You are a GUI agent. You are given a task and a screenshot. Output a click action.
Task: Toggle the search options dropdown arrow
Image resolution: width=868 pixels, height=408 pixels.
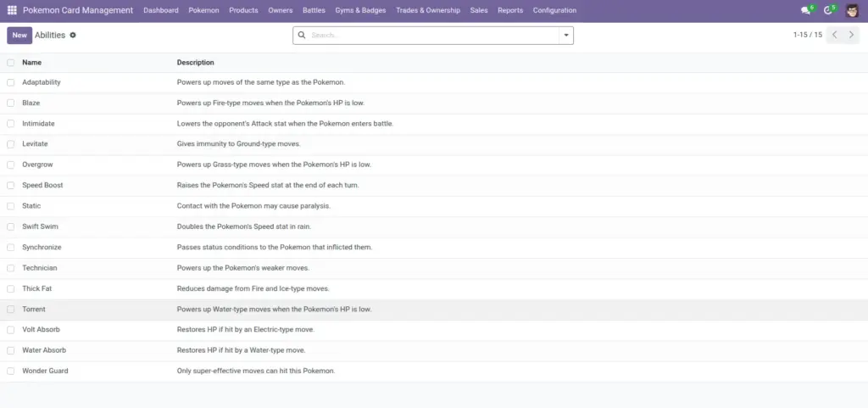[x=566, y=36]
